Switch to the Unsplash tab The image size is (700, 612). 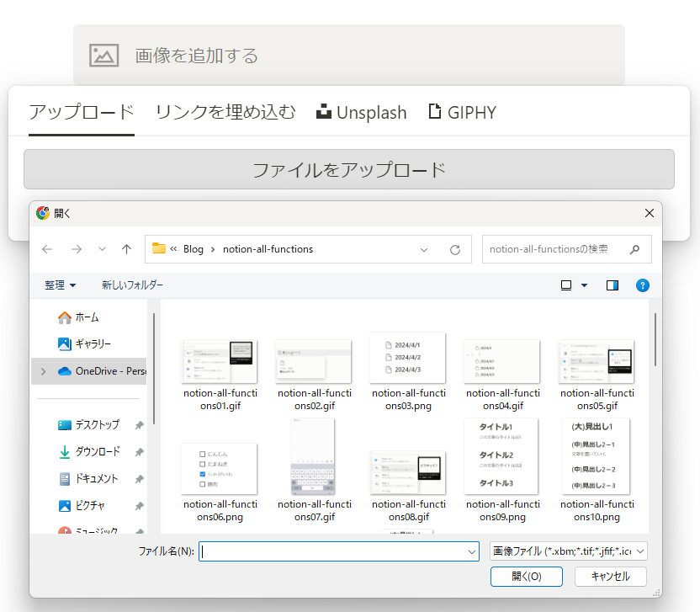361,112
